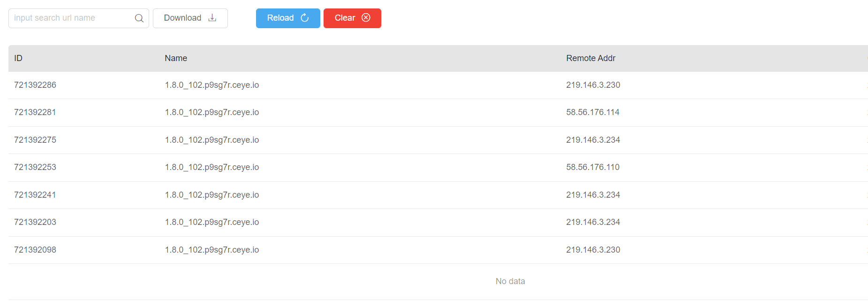868x301 pixels.
Task: Click the Remote Addr column header
Action: [x=590, y=58]
